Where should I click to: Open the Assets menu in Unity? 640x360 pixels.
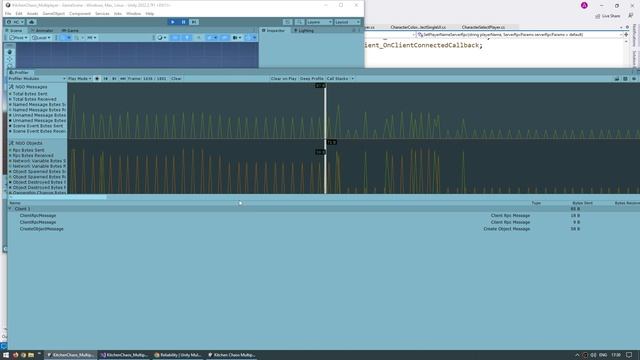point(32,13)
